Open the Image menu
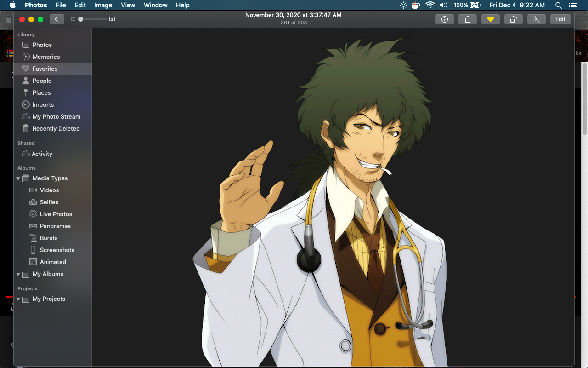This screenshot has width=588, height=368. tap(103, 5)
